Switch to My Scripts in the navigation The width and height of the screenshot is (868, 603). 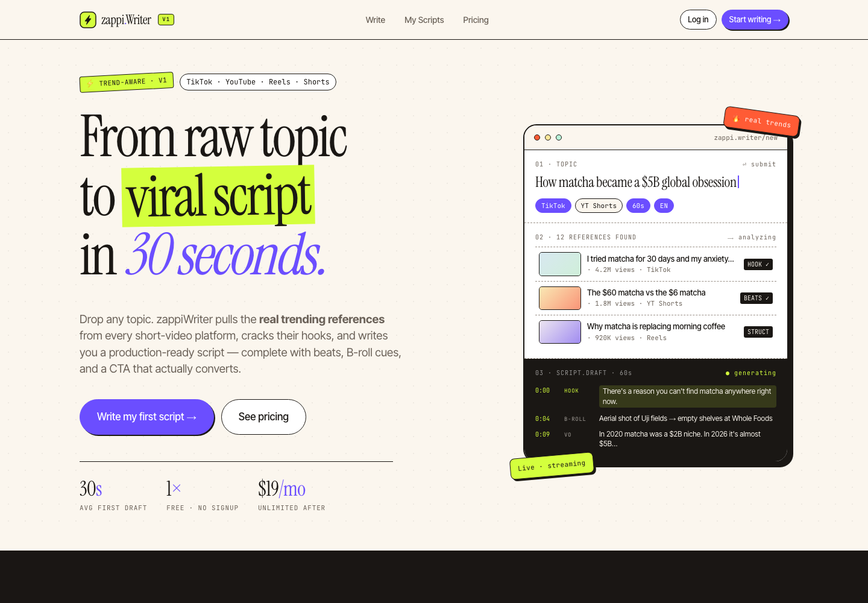(424, 20)
